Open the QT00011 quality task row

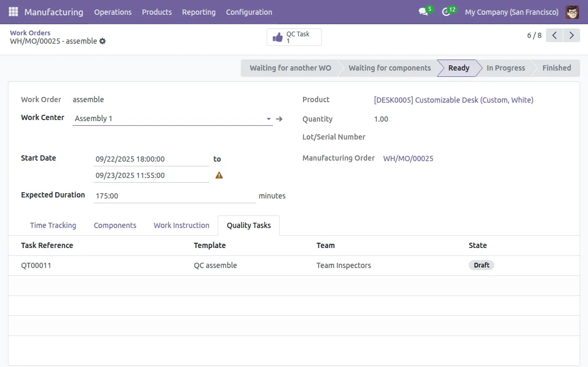coord(36,265)
